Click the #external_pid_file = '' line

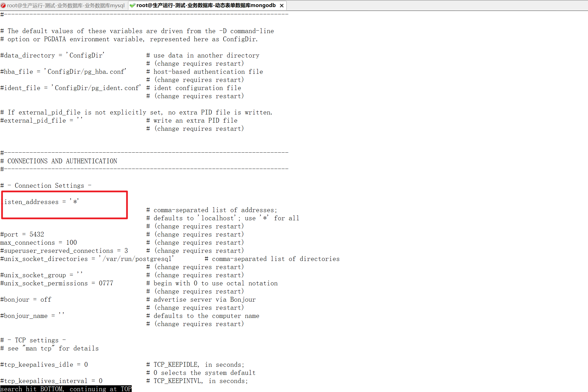pos(41,120)
